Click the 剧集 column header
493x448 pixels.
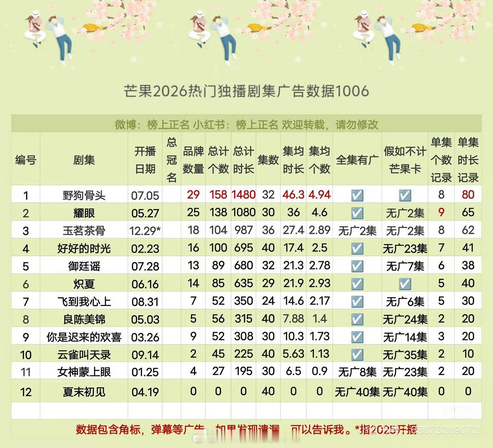84,160
